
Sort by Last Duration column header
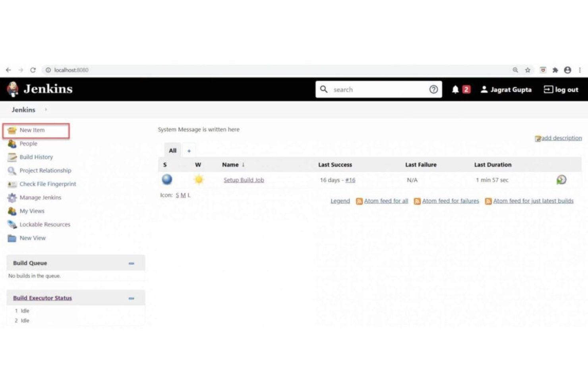493,164
